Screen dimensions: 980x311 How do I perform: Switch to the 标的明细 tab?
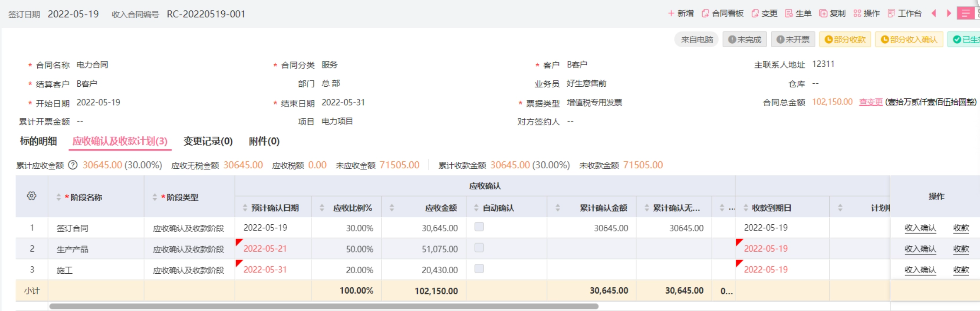coord(39,141)
